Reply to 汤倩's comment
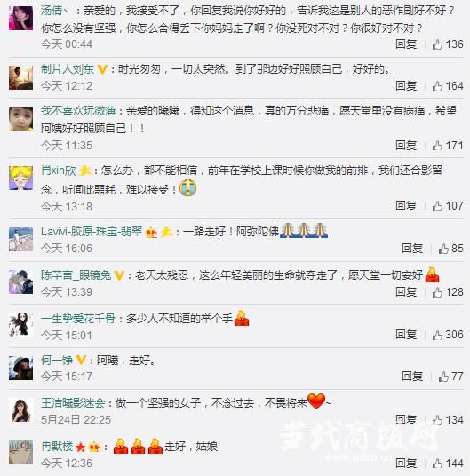The width and height of the screenshot is (470, 476). point(406,44)
